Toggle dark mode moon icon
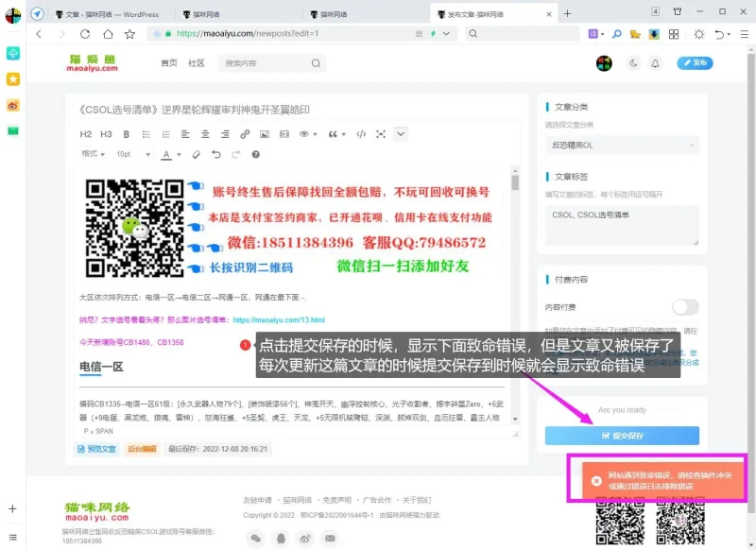756x550 pixels. click(633, 63)
